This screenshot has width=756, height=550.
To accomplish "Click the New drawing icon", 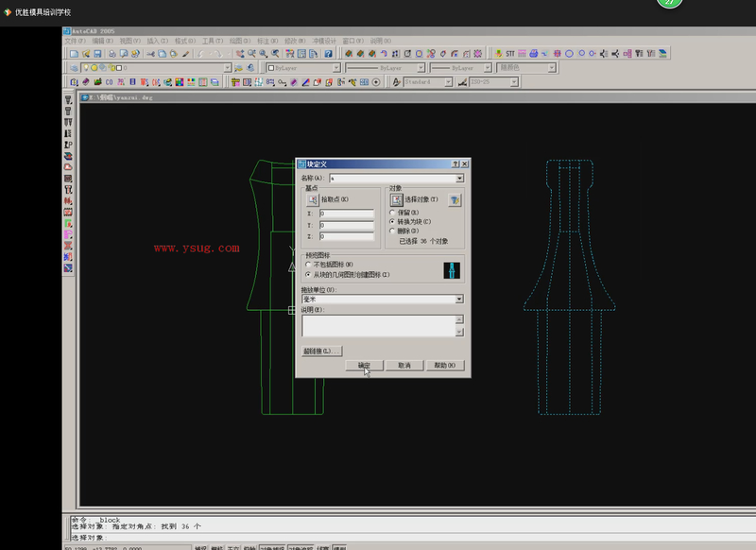I will (x=74, y=54).
